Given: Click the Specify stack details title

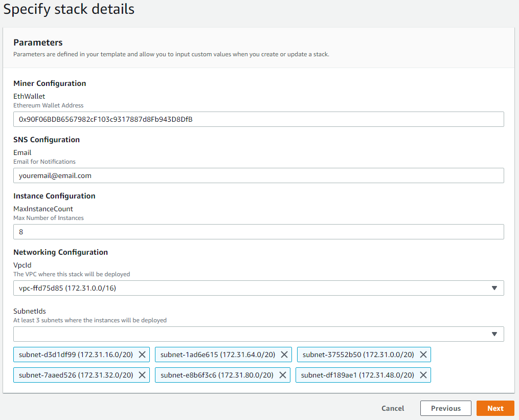Looking at the screenshot, I should 69,9.
